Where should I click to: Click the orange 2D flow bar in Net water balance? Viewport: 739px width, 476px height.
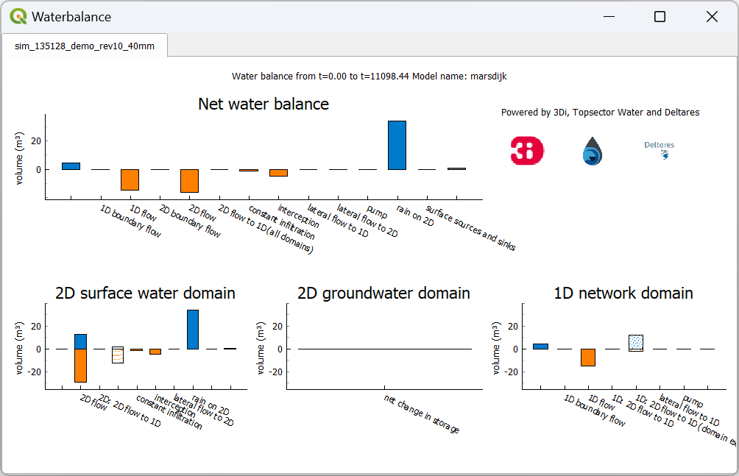pyautogui.click(x=189, y=181)
